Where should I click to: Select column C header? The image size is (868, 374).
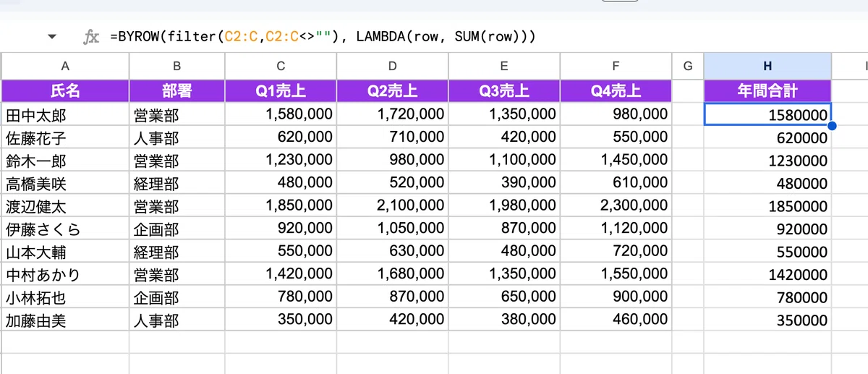click(281, 66)
